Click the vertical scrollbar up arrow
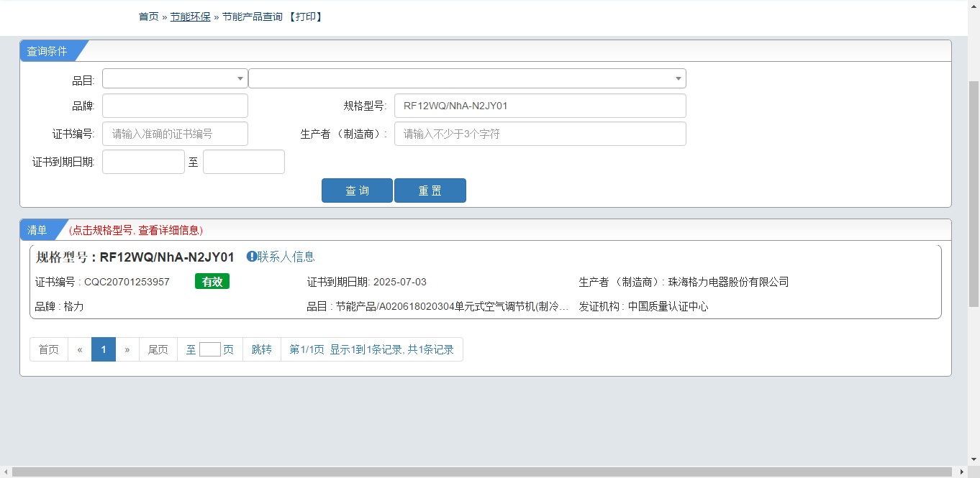Viewport: 980px width, 478px height. point(974,6)
